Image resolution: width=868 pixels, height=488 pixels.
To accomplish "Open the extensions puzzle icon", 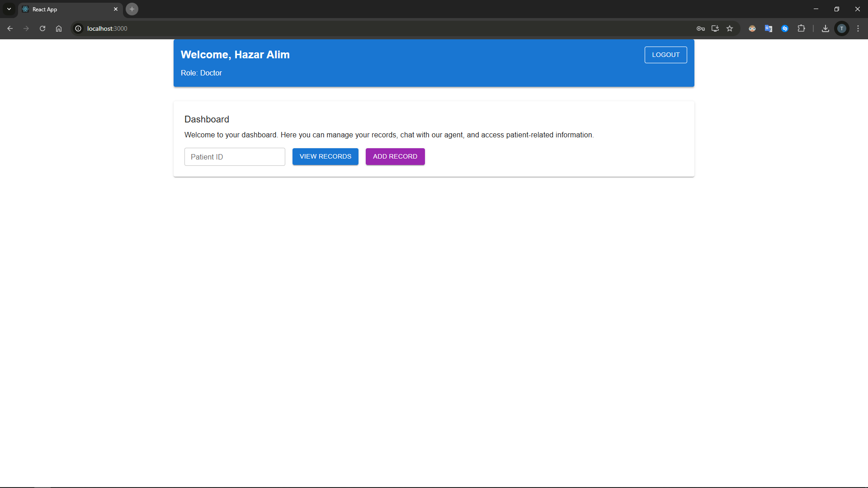I will (801, 28).
